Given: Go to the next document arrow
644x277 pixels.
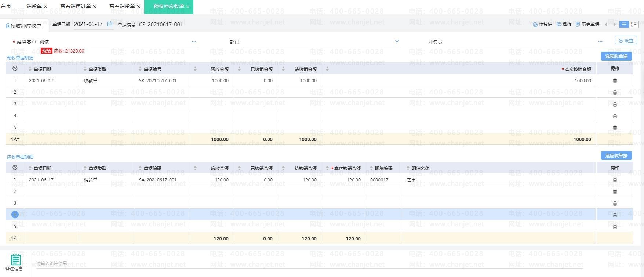Looking at the screenshot, I should (x=614, y=25).
